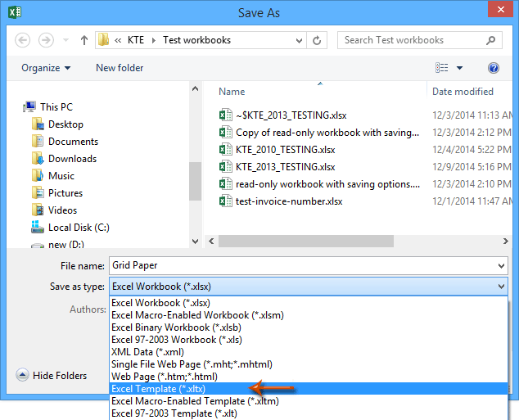
Task: Choose Excel 97-2003 Template (*.xlt)
Action: (308, 413)
